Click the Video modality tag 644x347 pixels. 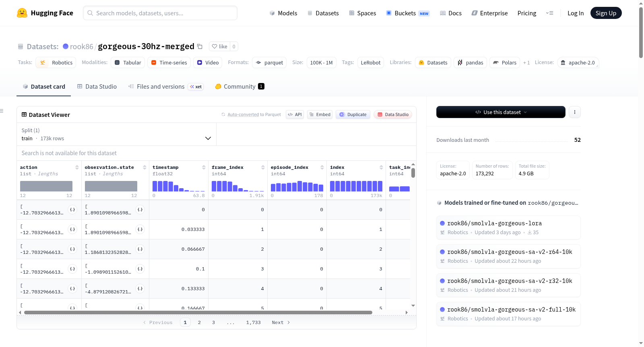tap(208, 62)
